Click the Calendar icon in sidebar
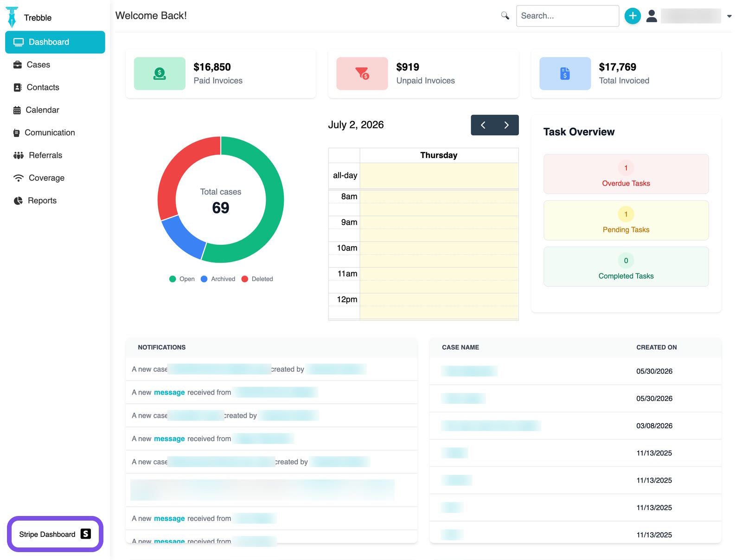This screenshot has height=560, width=742. pos(17,110)
